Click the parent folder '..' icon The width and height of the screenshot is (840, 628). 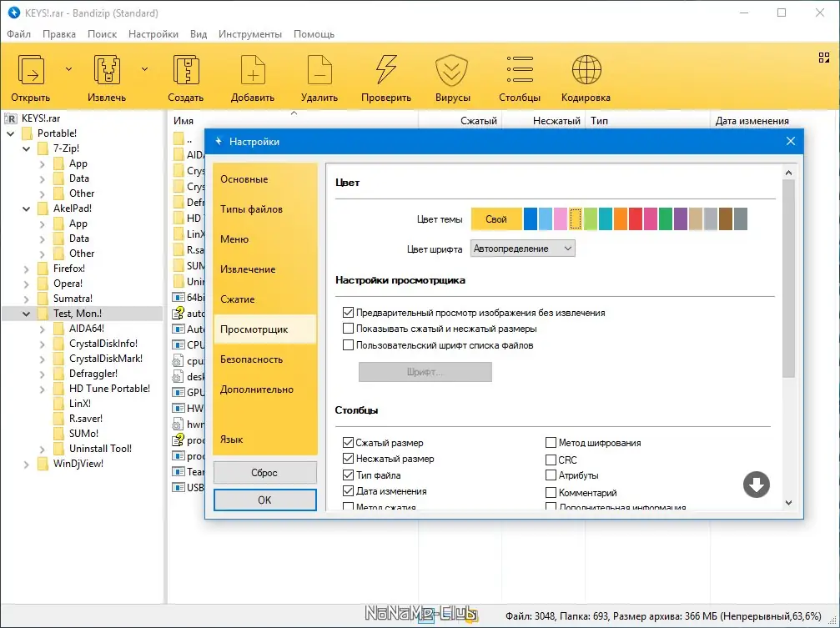pos(179,140)
